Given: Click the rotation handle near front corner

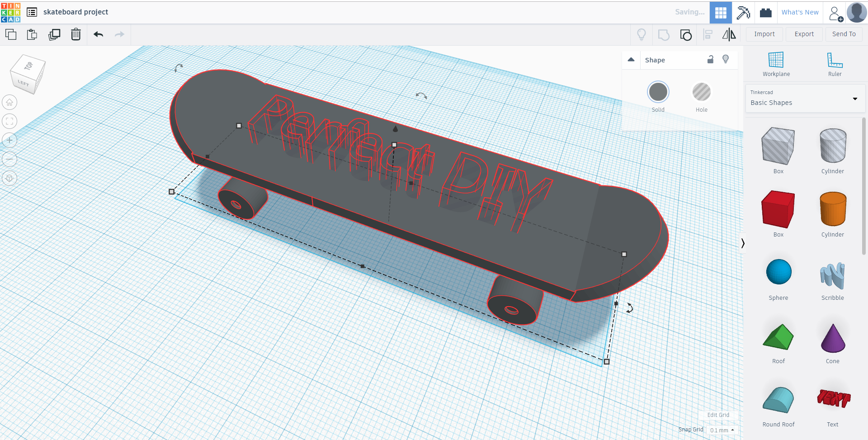Looking at the screenshot, I should [629, 308].
